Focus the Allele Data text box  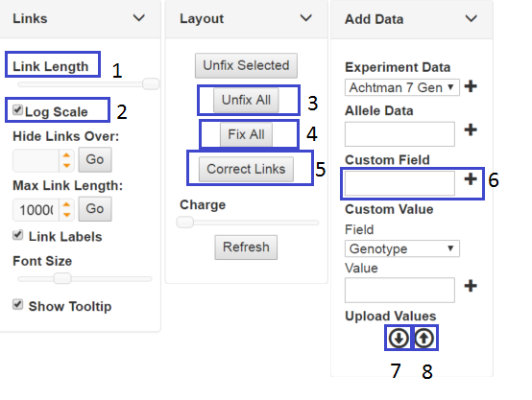coord(399,134)
